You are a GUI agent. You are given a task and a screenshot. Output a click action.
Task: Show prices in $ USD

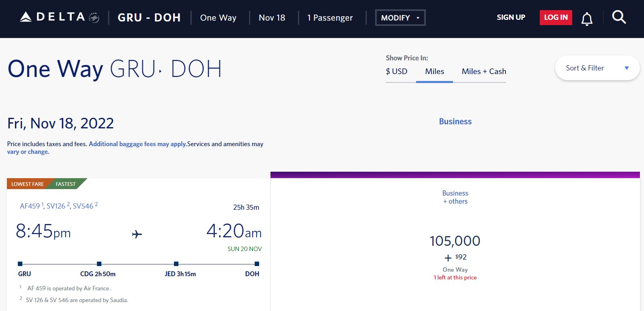(397, 71)
